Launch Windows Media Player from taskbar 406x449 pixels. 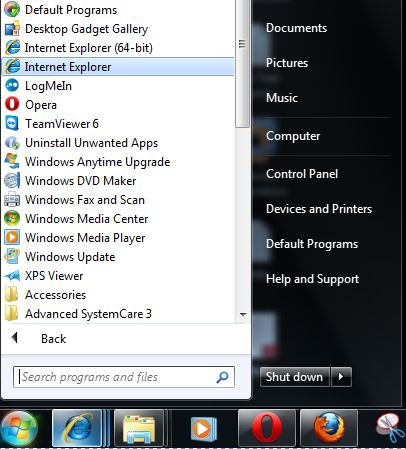204,428
